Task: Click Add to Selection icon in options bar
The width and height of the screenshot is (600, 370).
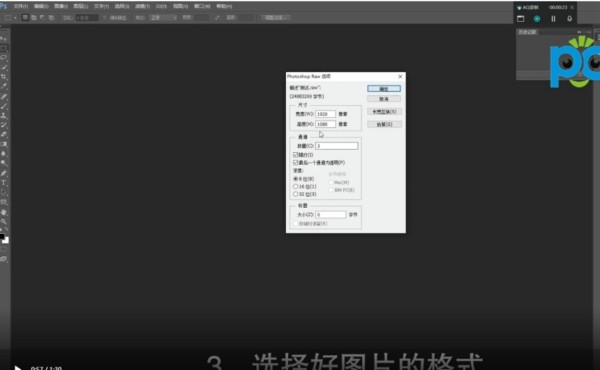Action: (x=34, y=18)
